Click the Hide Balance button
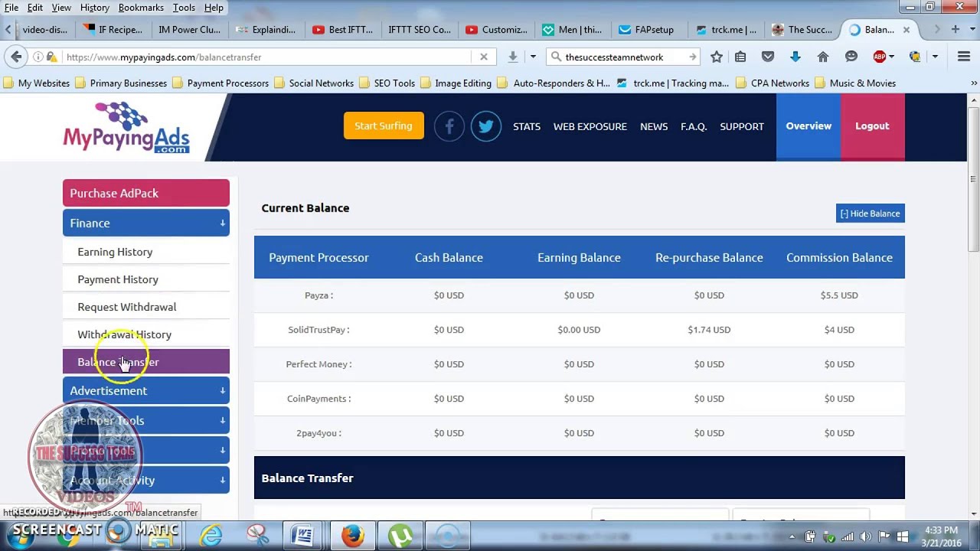 [x=870, y=214]
